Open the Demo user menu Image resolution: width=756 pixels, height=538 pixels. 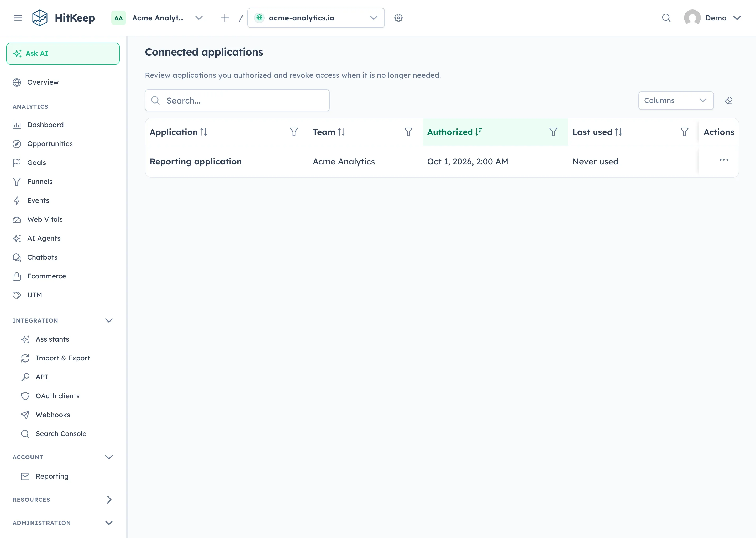(x=713, y=18)
